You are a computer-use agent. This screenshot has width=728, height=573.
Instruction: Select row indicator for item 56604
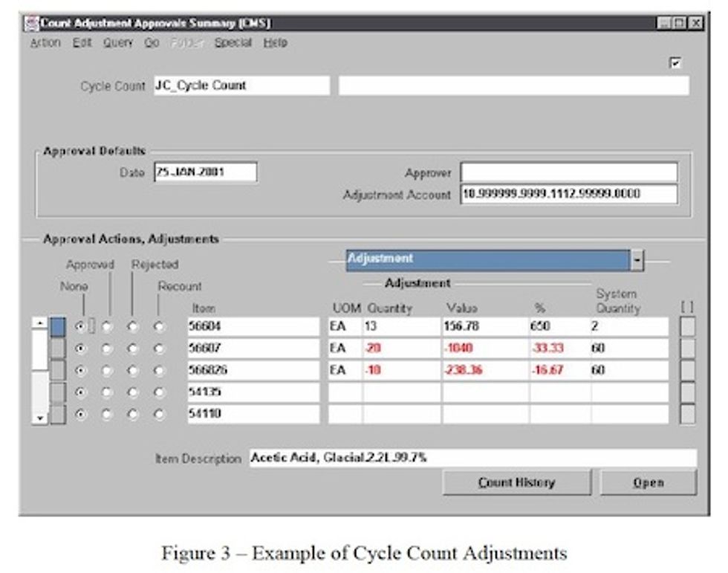(x=58, y=327)
